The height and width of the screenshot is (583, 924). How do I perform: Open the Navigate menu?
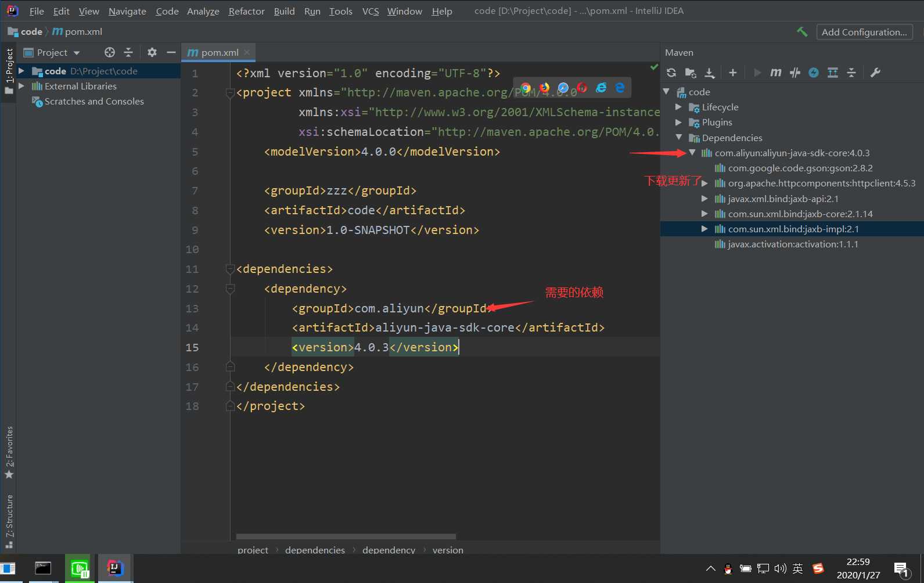[127, 11]
